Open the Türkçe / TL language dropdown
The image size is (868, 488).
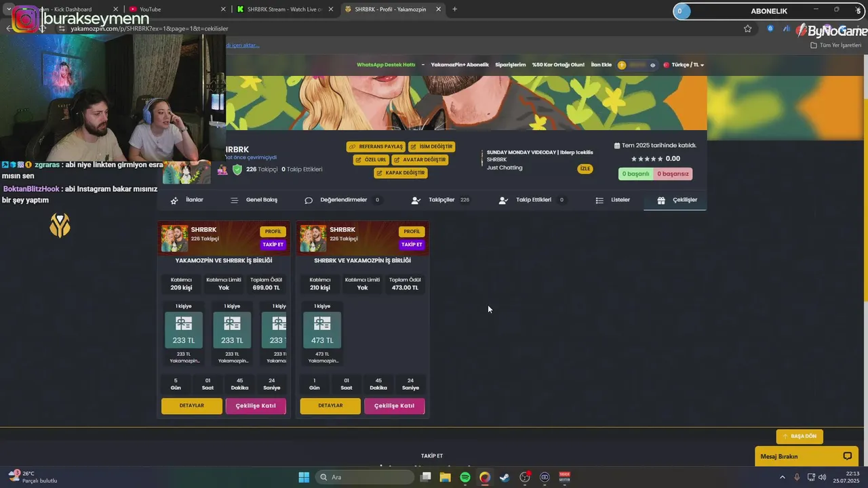coord(684,65)
